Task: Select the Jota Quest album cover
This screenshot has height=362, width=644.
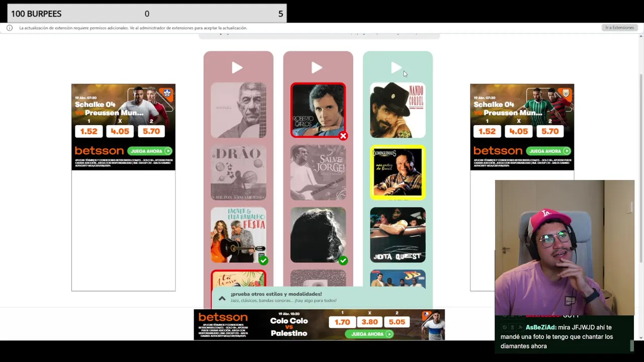Action: [x=397, y=235]
